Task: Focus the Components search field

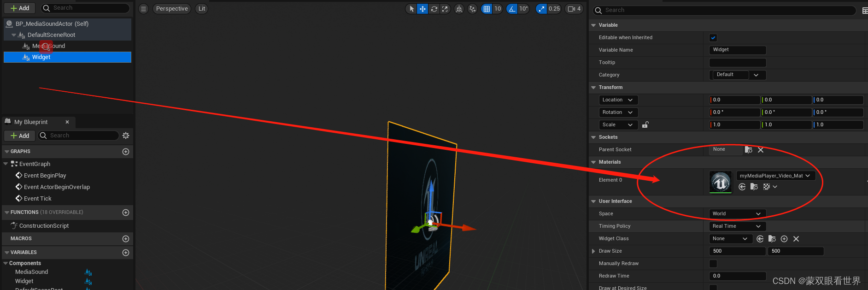Action: [x=85, y=8]
